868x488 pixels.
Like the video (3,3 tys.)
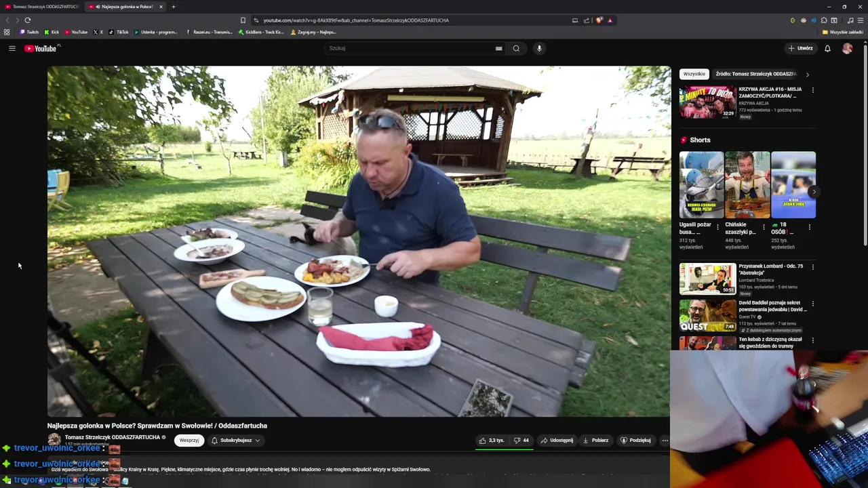click(x=492, y=441)
